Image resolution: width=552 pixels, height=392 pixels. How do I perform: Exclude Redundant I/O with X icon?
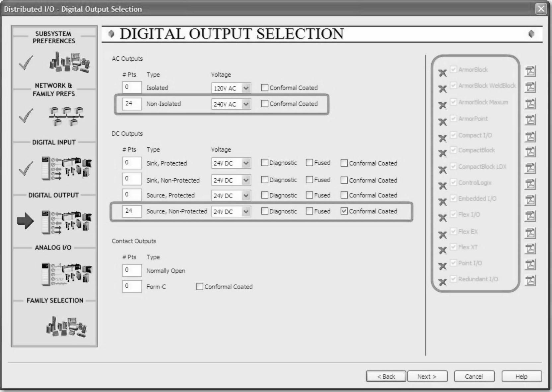[x=443, y=282]
